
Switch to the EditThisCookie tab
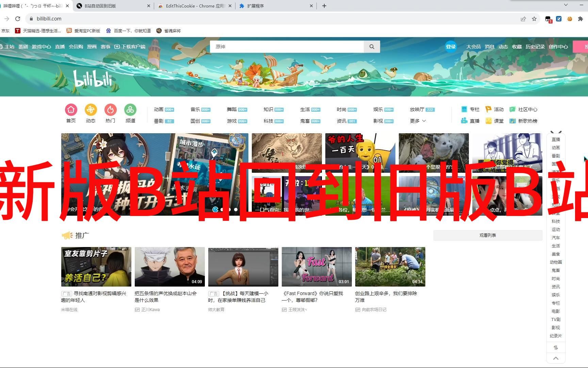195,6
